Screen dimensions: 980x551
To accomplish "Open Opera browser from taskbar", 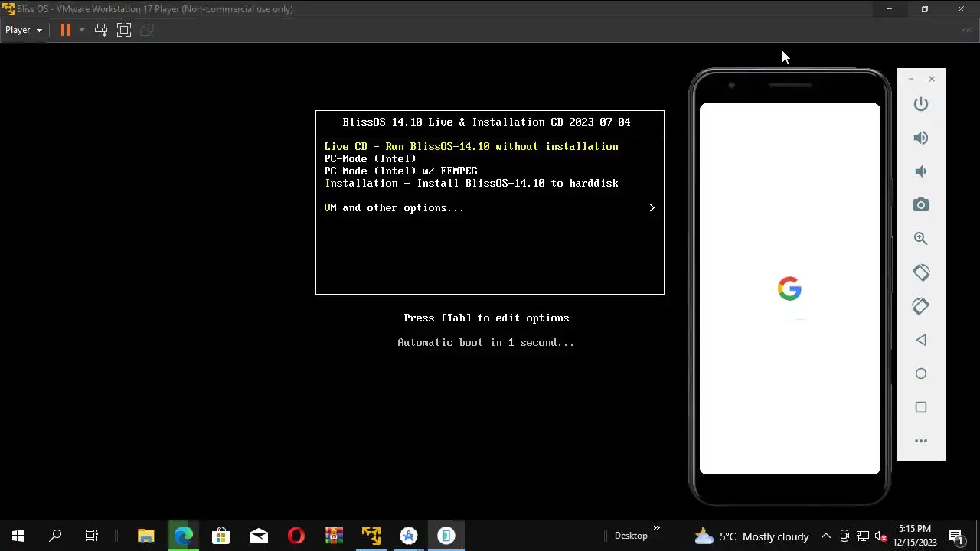I will tap(296, 536).
